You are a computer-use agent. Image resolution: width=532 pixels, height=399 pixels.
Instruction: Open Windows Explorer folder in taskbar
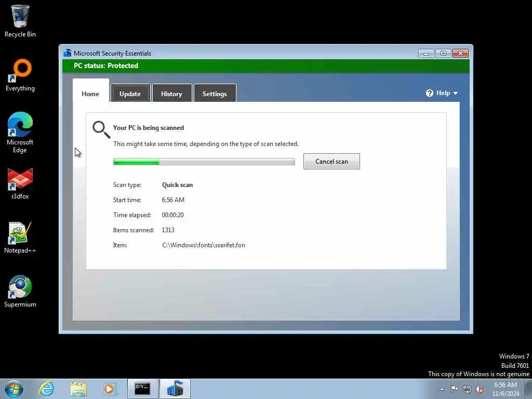point(79,389)
